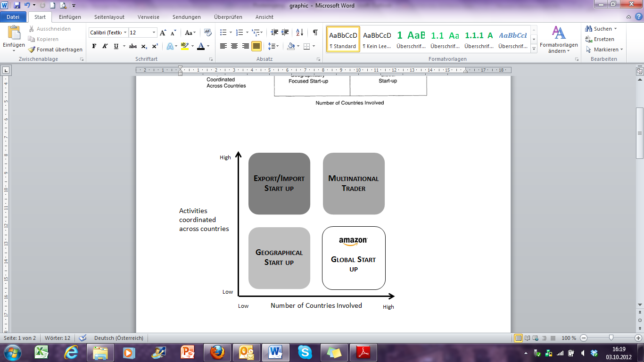644x362 pixels.
Task: Select print layout view button
Action: tap(519, 338)
